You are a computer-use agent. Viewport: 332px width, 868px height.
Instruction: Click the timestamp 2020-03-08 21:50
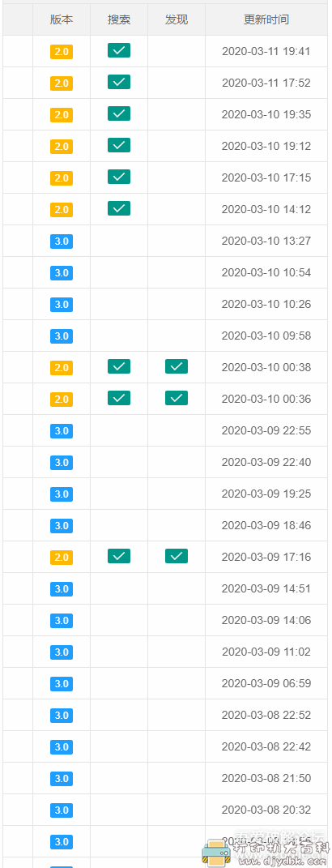coord(266,778)
